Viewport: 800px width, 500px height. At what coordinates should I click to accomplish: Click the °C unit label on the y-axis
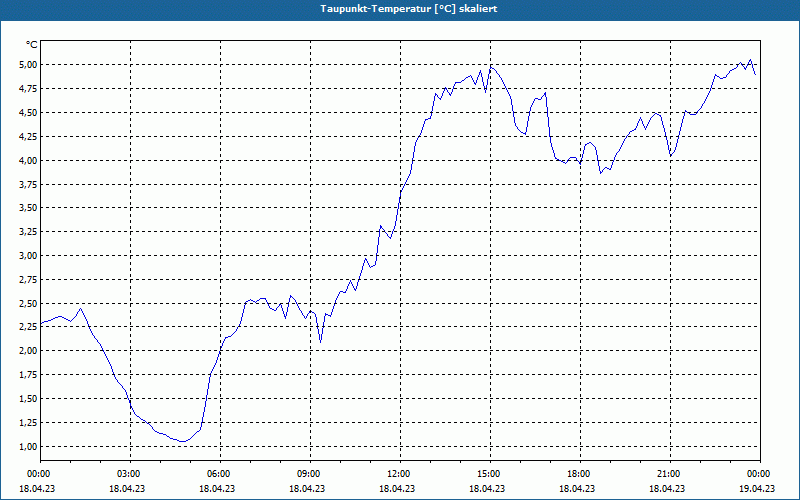32,45
